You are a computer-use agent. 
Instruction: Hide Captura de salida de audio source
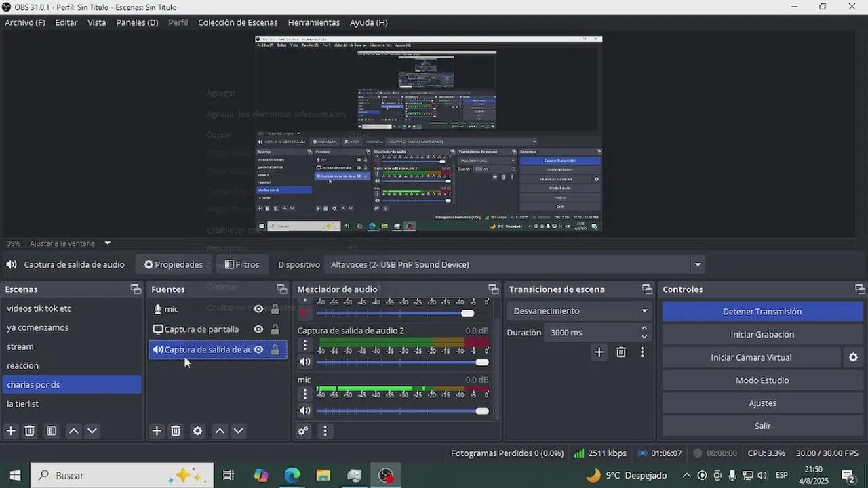[x=258, y=350]
